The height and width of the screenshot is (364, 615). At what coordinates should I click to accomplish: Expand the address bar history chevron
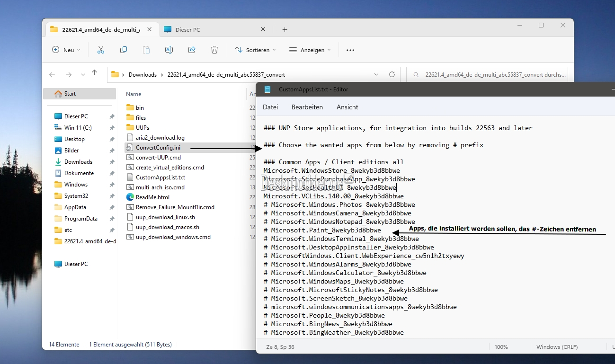(x=376, y=74)
